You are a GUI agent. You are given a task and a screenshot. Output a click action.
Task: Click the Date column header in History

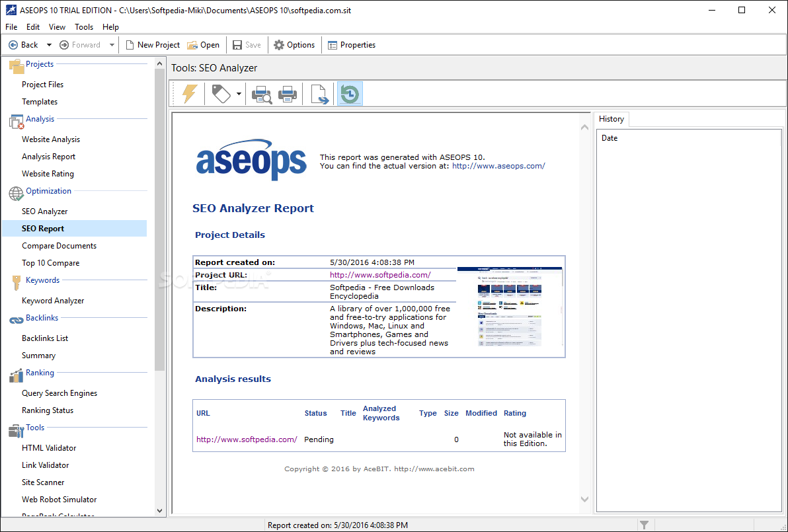[610, 138]
